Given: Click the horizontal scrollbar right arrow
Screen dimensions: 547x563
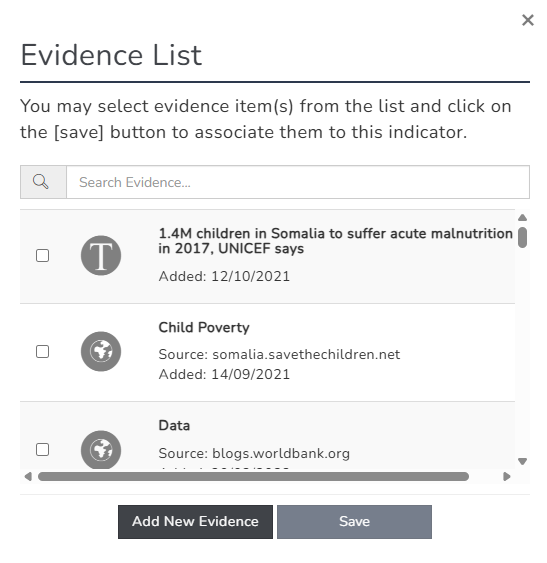Looking at the screenshot, I should pyautogui.click(x=507, y=477).
